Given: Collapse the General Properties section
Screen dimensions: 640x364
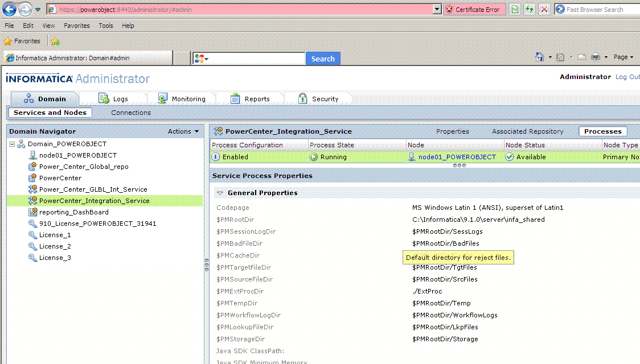Looking at the screenshot, I should (221, 193).
